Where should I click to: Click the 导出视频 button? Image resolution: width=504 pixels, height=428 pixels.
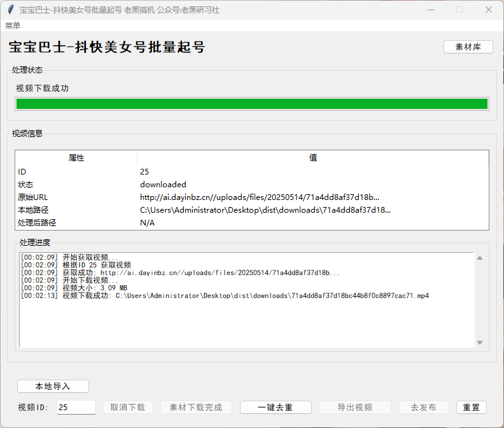[355, 408]
